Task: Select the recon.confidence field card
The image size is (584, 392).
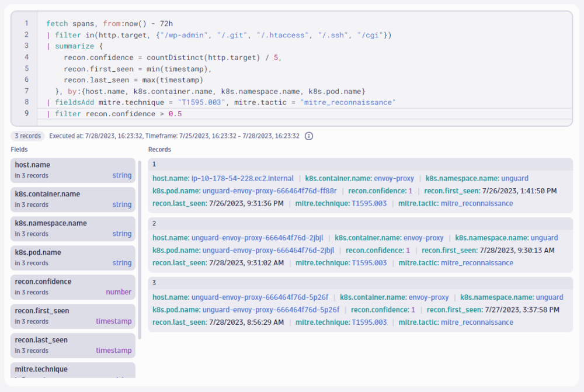Action: click(72, 287)
